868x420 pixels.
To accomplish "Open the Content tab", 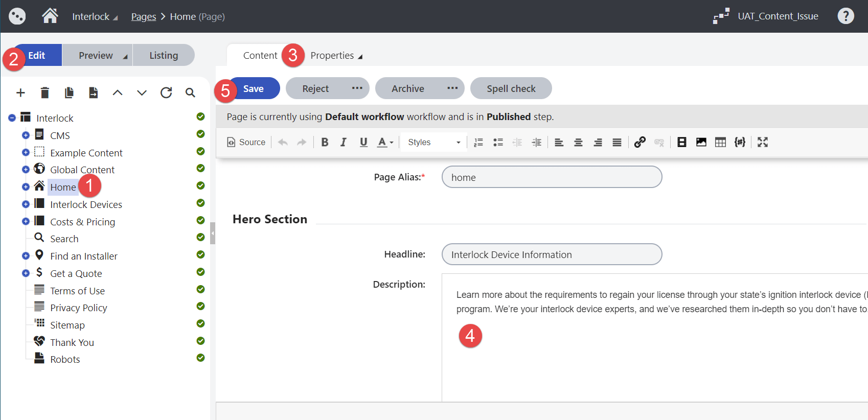I will (260, 55).
